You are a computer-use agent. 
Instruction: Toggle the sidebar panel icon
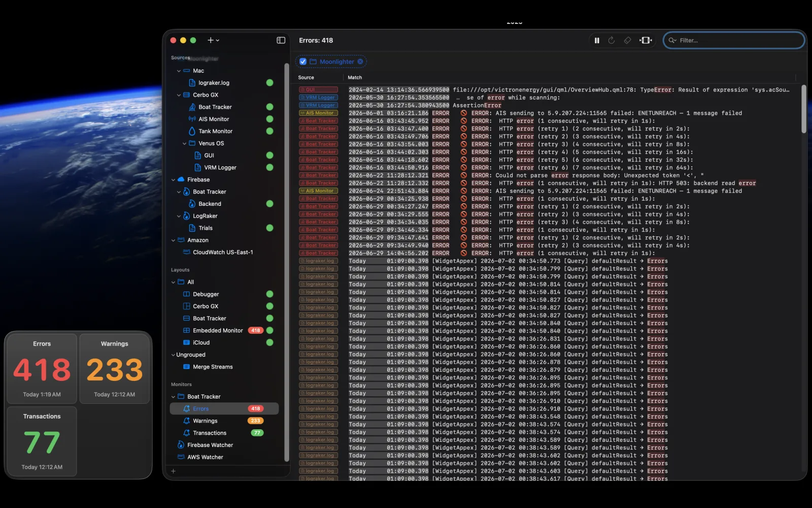pyautogui.click(x=281, y=40)
